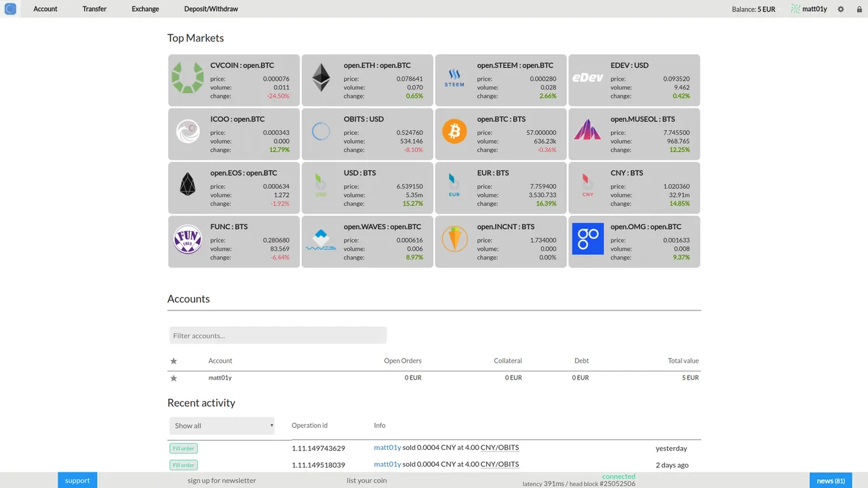Image resolution: width=868 pixels, height=488 pixels.
Task: Open the open.EOS : open.BTC market title
Action: tap(245, 173)
